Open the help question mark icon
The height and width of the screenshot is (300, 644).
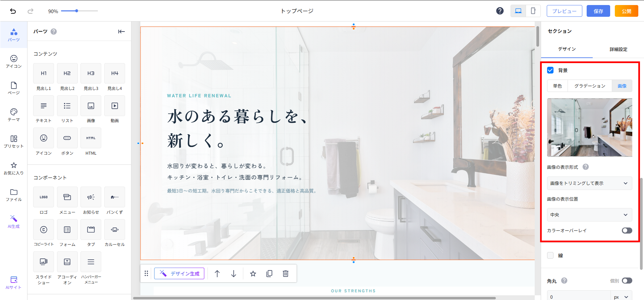click(x=500, y=11)
